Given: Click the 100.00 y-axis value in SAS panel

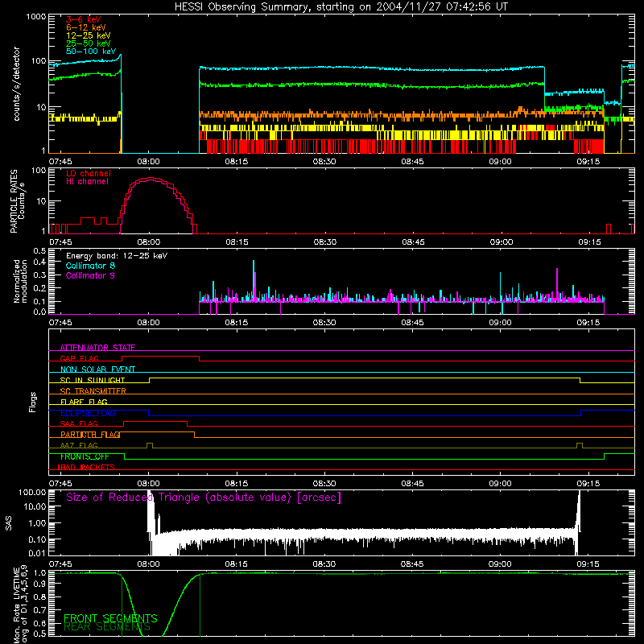Looking at the screenshot, I should click(x=32, y=492).
